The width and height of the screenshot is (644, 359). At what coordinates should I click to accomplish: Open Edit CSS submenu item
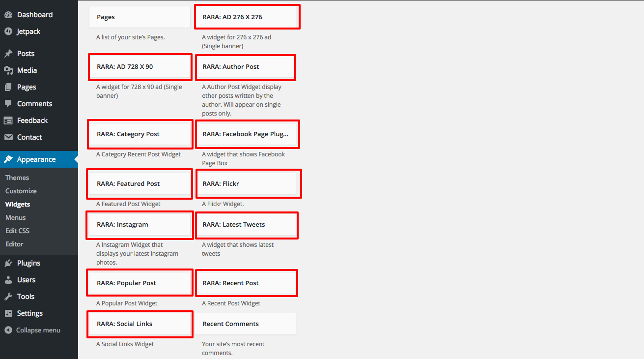click(18, 231)
